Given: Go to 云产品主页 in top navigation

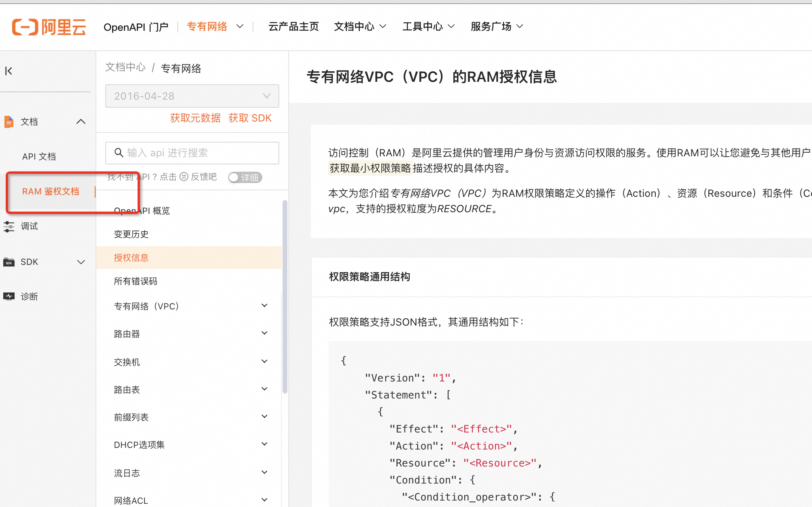Looking at the screenshot, I should [x=293, y=27].
